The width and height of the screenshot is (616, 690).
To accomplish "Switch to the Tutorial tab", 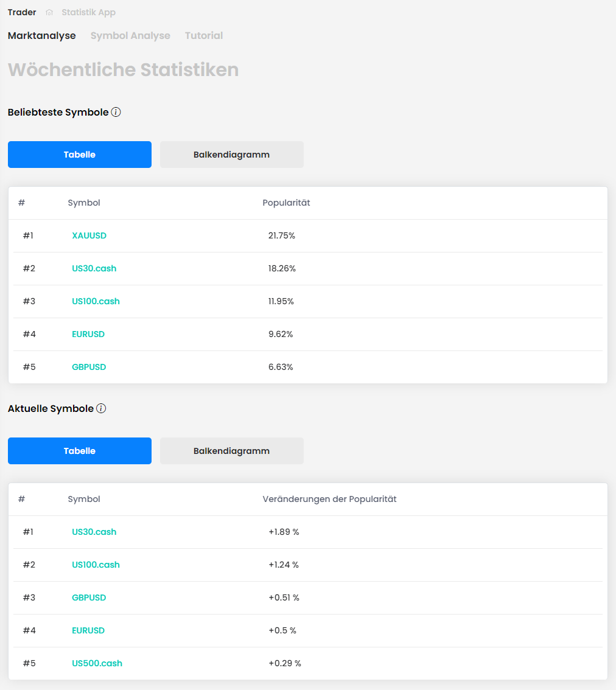I will pyautogui.click(x=204, y=35).
